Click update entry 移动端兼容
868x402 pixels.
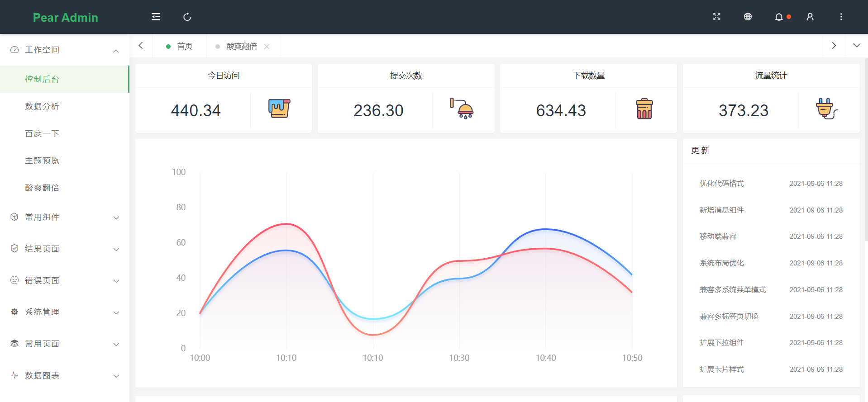(x=718, y=236)
